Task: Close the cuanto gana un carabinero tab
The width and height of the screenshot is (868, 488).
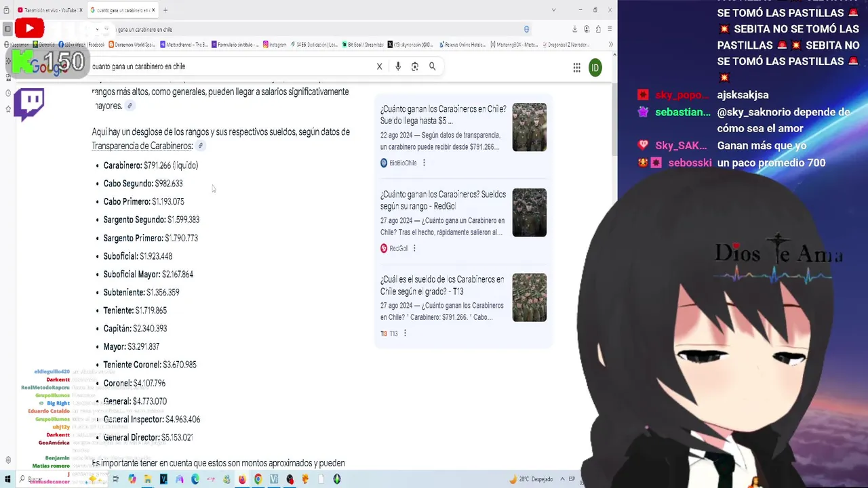Action: pyautogui.click(x=153, y=10)
